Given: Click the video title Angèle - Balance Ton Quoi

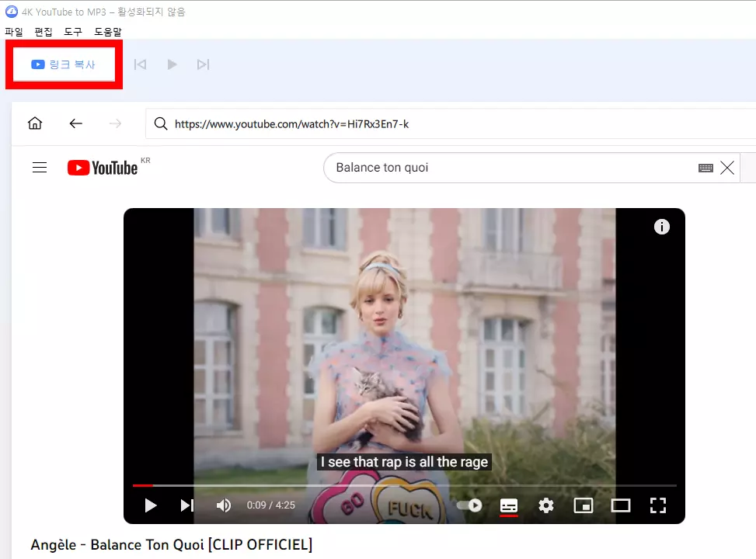Looking at the screenshot, I should click(x=171, y=544).
